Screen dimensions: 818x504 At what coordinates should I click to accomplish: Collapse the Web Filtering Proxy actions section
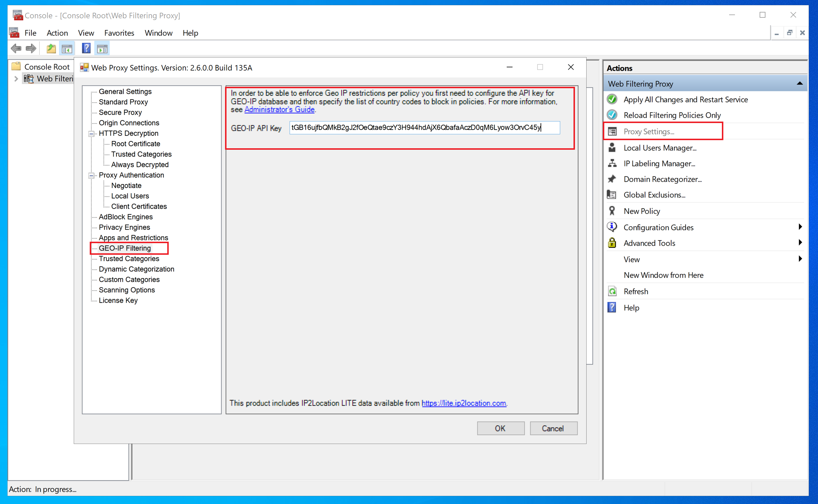[x=799, y=84]
